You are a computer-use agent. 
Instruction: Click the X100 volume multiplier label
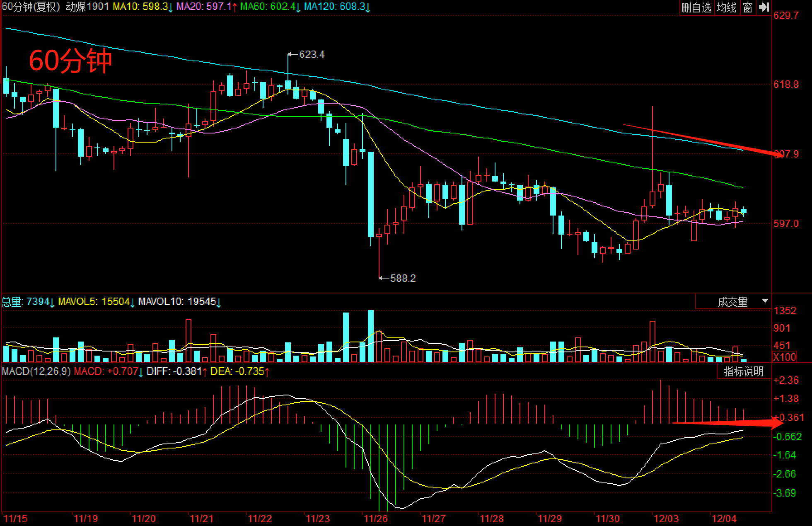[785, 357]
